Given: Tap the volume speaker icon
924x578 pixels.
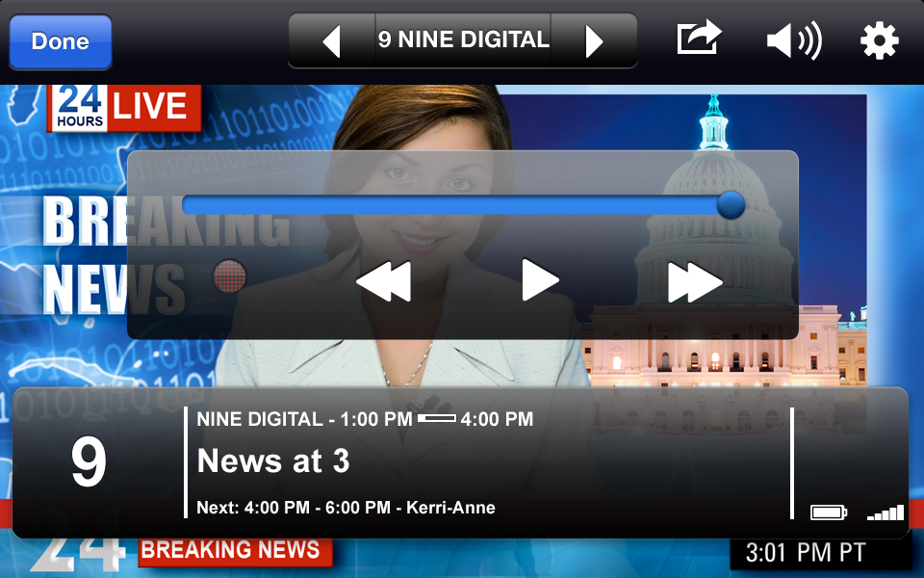Looking at the screenshot, I should coord(794,40).
